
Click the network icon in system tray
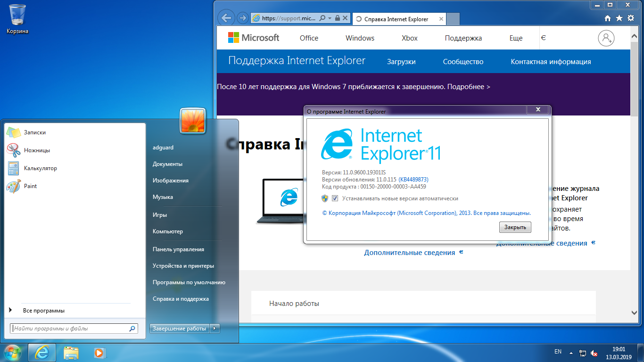pyautogui.click(x=583, y=353)
